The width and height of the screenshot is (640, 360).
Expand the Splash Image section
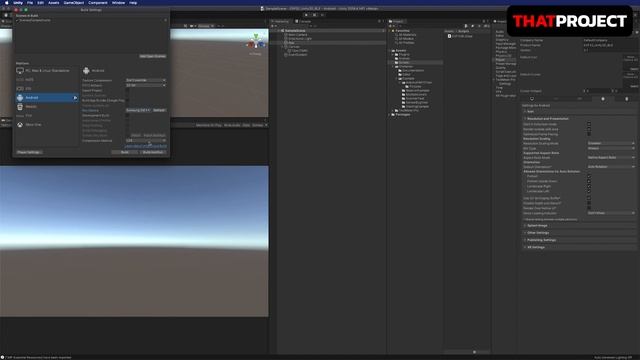pyautogui.click(x=579, y=226)
